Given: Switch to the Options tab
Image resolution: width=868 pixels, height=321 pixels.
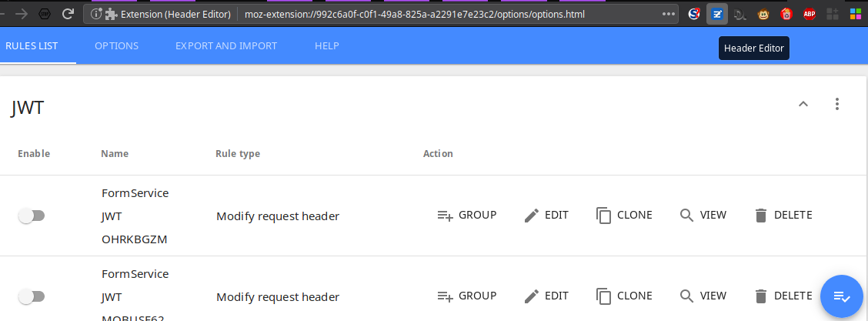Looking at the screenshot, I should coord(116,46).
